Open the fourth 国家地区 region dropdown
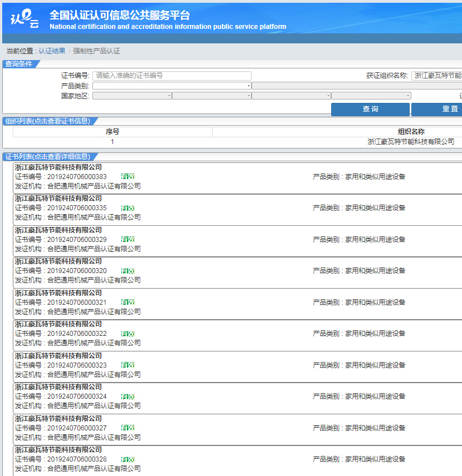 (x=371, y=96)
